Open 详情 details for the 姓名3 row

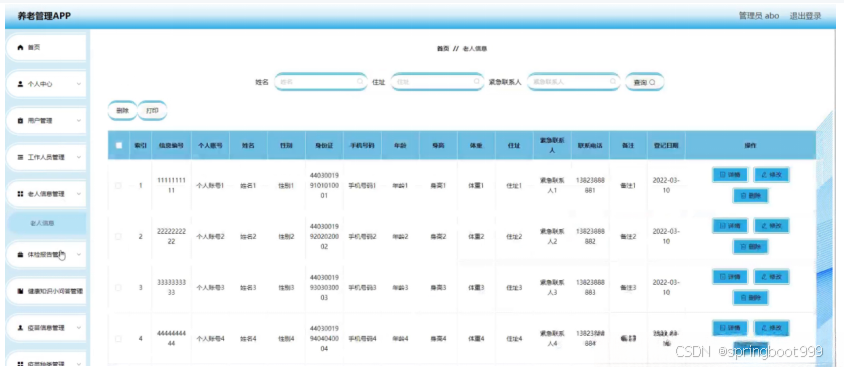[730, 277]
